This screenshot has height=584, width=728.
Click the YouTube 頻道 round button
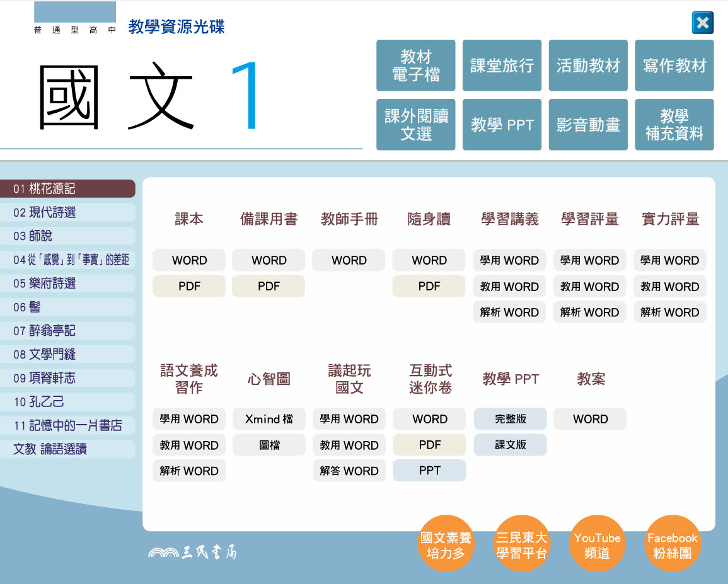[x=597, y=545]
